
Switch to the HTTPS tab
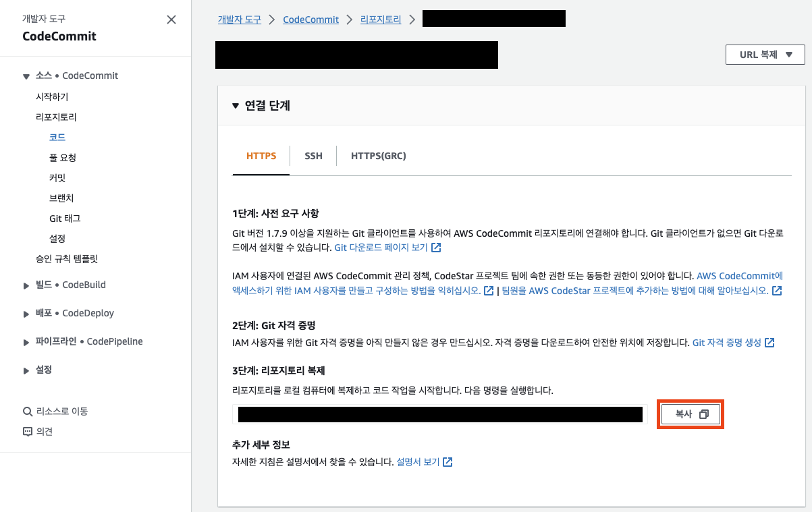pos(261,156)
